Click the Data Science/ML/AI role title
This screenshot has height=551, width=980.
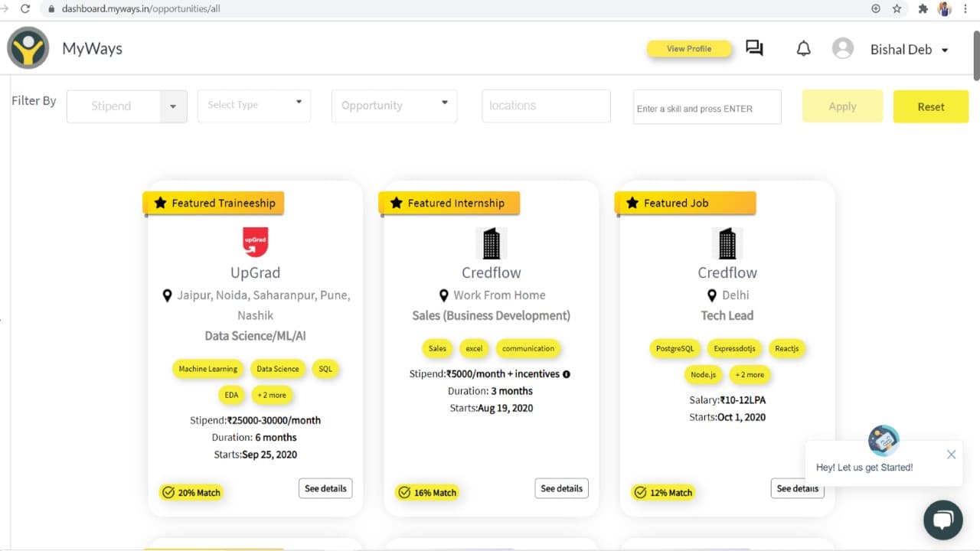pyautogui.click(x=256, y=336)
